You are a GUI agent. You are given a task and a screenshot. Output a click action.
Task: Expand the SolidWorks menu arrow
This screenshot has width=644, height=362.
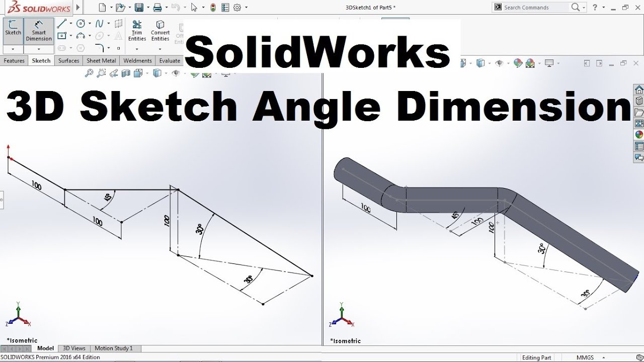coord(78,8)
